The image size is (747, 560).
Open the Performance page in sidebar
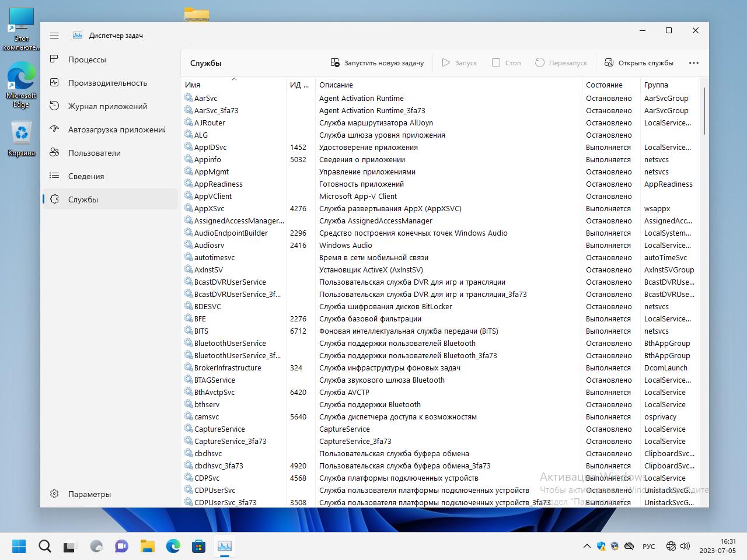point(107,83)
